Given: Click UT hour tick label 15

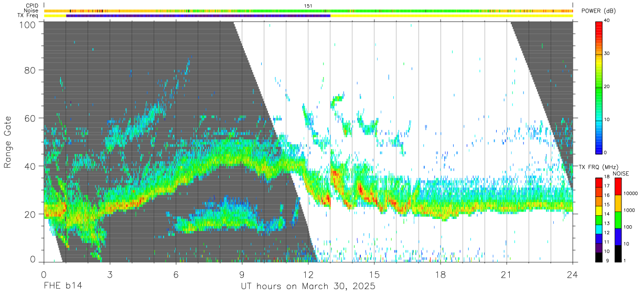Looking at the screenshot, I should (x=374, y=274).
